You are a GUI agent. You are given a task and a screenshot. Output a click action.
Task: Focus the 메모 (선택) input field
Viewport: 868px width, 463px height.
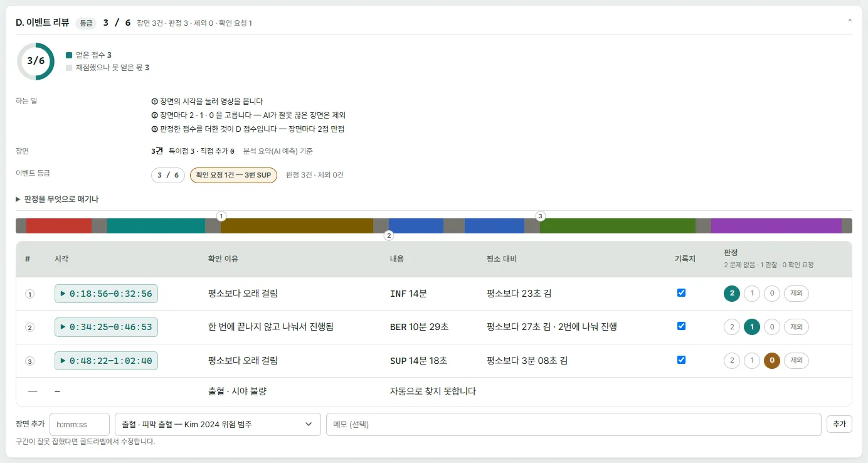tap(574, 424)
